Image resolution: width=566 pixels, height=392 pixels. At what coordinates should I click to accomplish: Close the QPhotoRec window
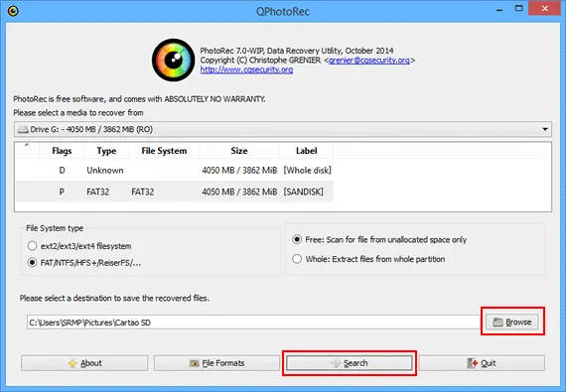coord(545,8)
